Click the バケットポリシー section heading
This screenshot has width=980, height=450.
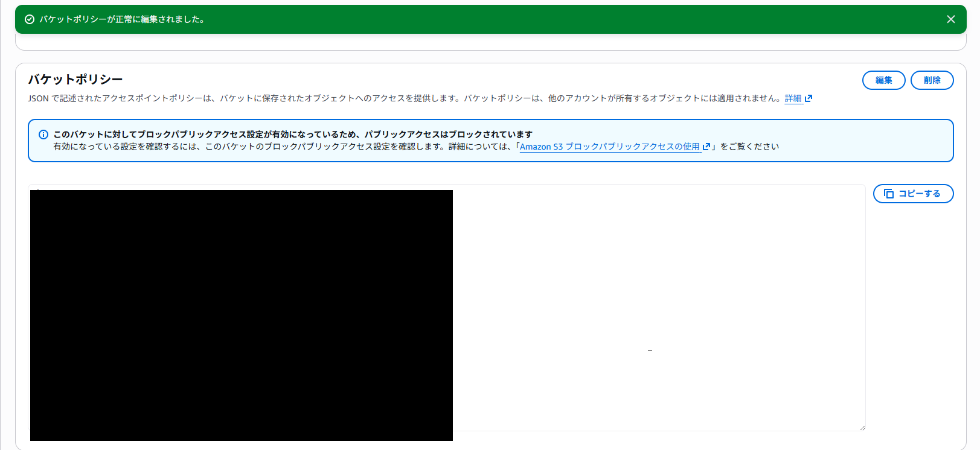click(75, 79)
